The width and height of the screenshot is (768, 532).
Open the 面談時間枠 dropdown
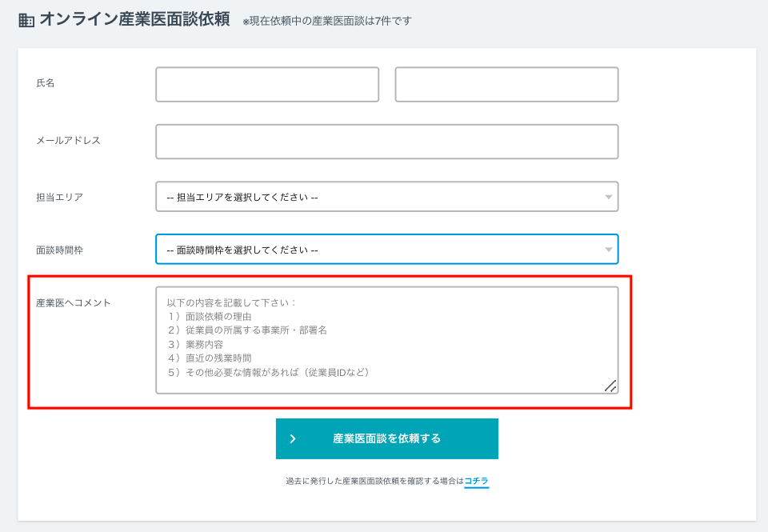[x=387, y=250]
